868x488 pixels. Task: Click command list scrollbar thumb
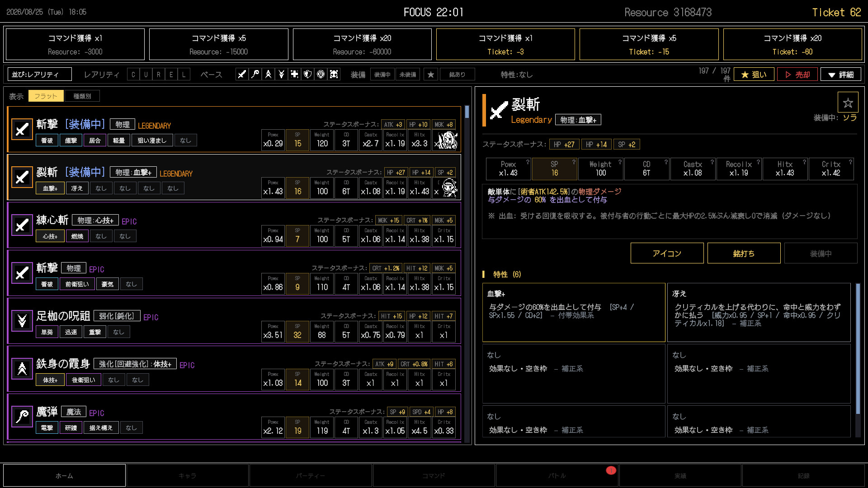coord(467,112)
